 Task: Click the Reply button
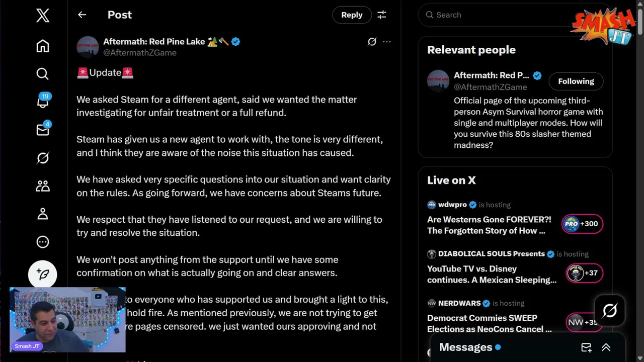click(352, 15)
